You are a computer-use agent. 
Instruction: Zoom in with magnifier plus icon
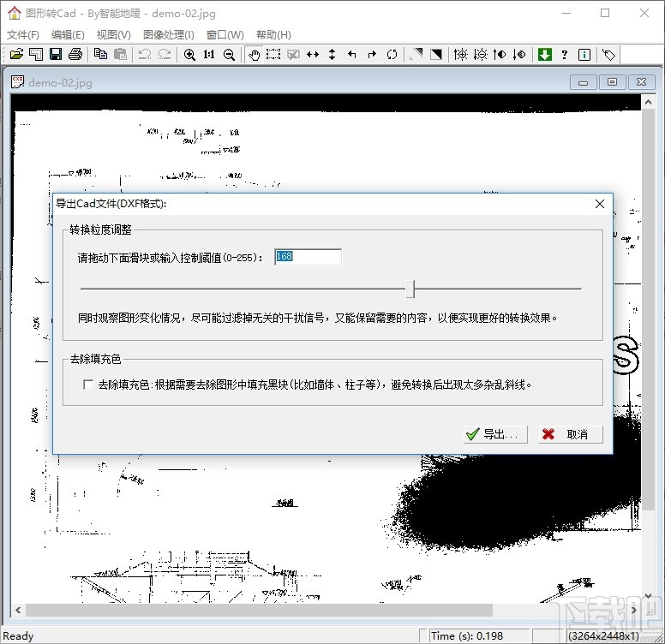(189, 54)
